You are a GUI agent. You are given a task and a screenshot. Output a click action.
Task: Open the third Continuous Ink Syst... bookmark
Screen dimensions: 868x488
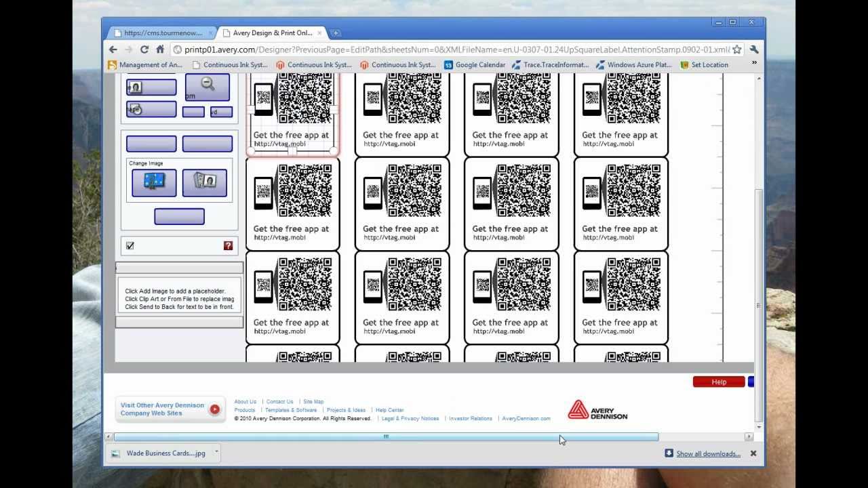pos(398,65)
